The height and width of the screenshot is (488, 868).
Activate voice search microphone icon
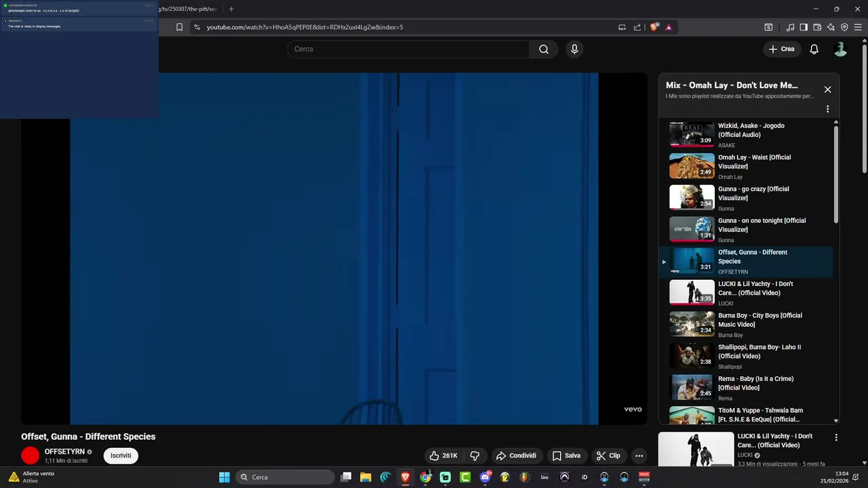[x=574, y=49]
